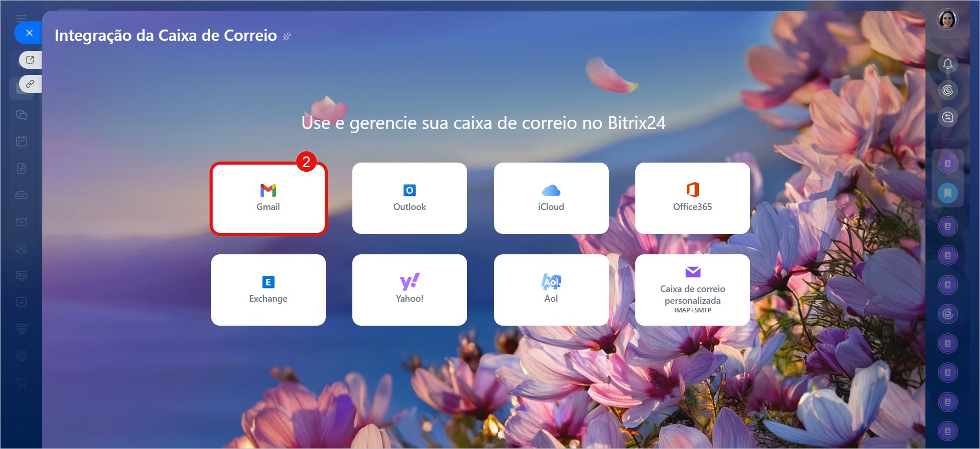Open the page in a new window
The height and width of the screenshot is (449, 980).
click(x=30, y=60)
